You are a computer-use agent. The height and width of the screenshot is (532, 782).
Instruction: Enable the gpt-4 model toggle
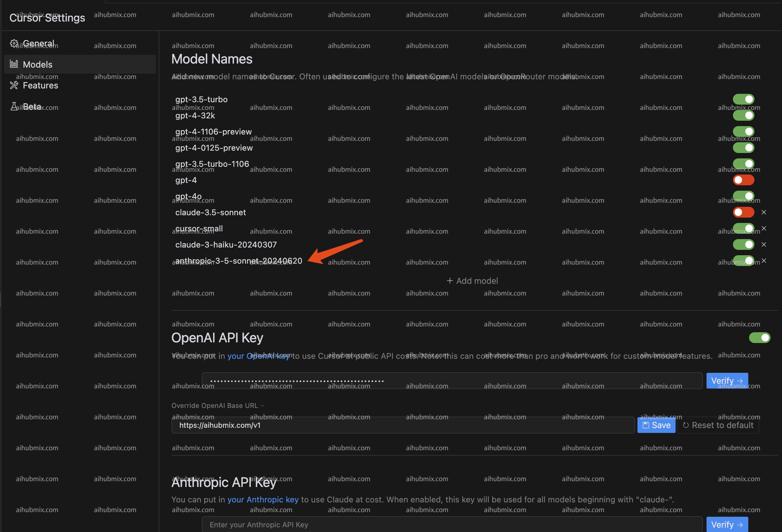(743, 180)
